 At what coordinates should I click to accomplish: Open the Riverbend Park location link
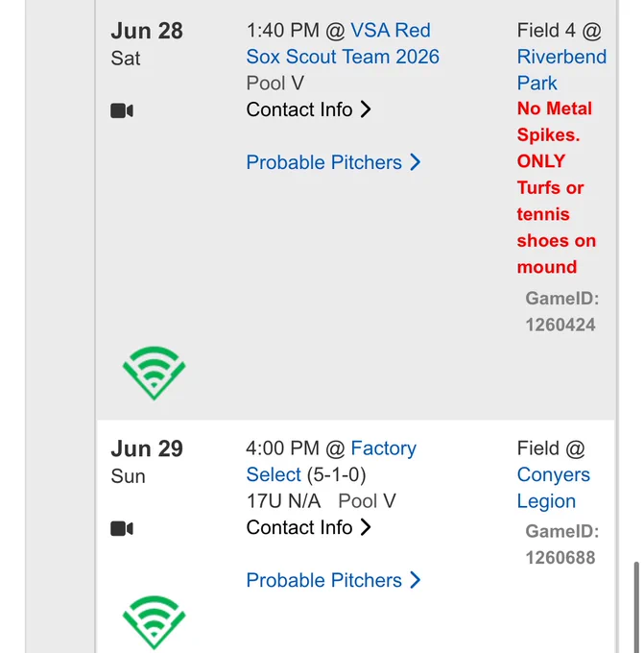pyautogui.click(x=561, y=69)
